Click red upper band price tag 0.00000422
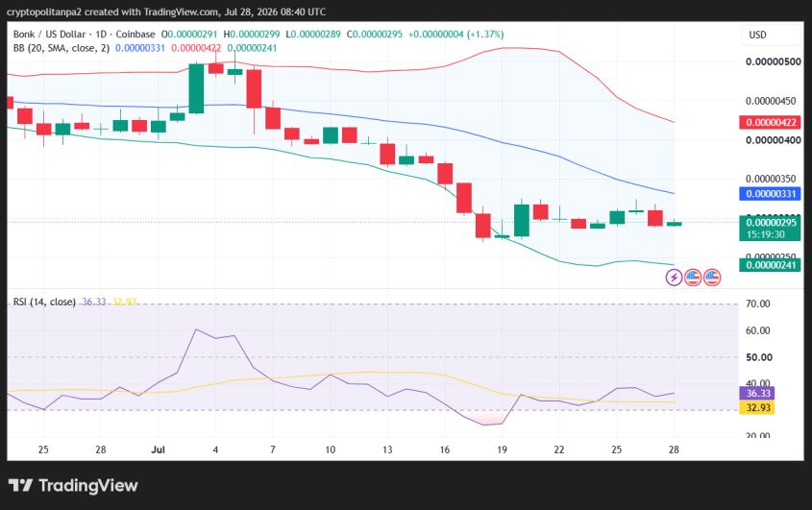This screenshot has width=812, height=510. pos(770,123)
